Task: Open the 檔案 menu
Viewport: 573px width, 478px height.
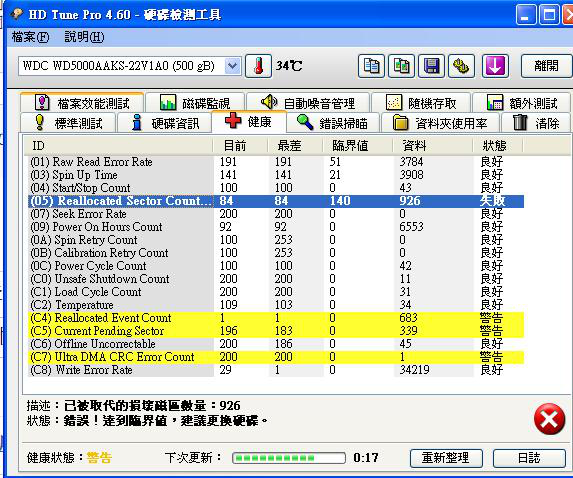Action: pos(30,37)
